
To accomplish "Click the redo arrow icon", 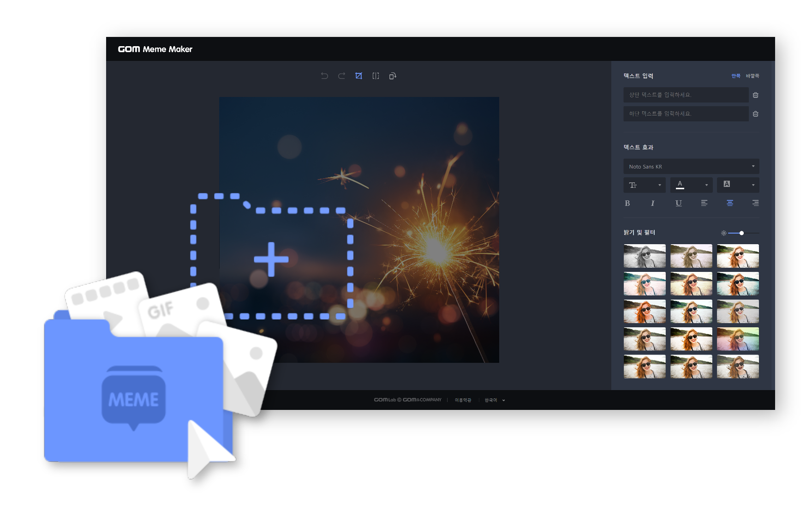I will pyautogui.click(x=341, y=76).
